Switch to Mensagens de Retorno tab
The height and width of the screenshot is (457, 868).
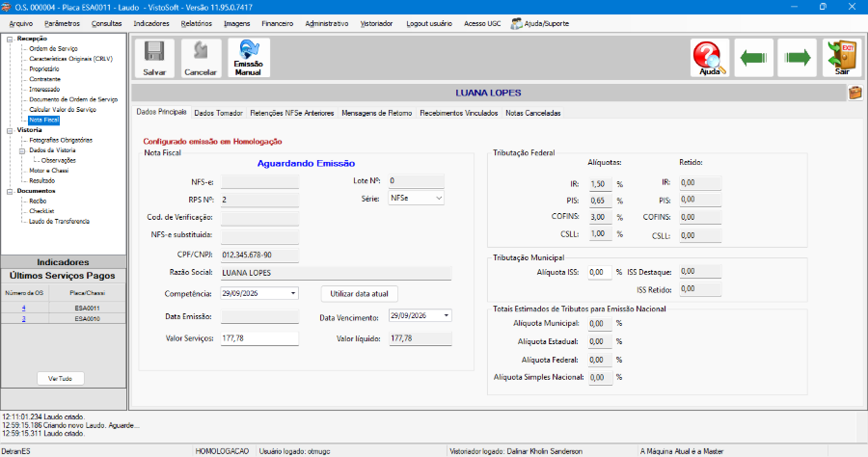[x=376, y=113]
